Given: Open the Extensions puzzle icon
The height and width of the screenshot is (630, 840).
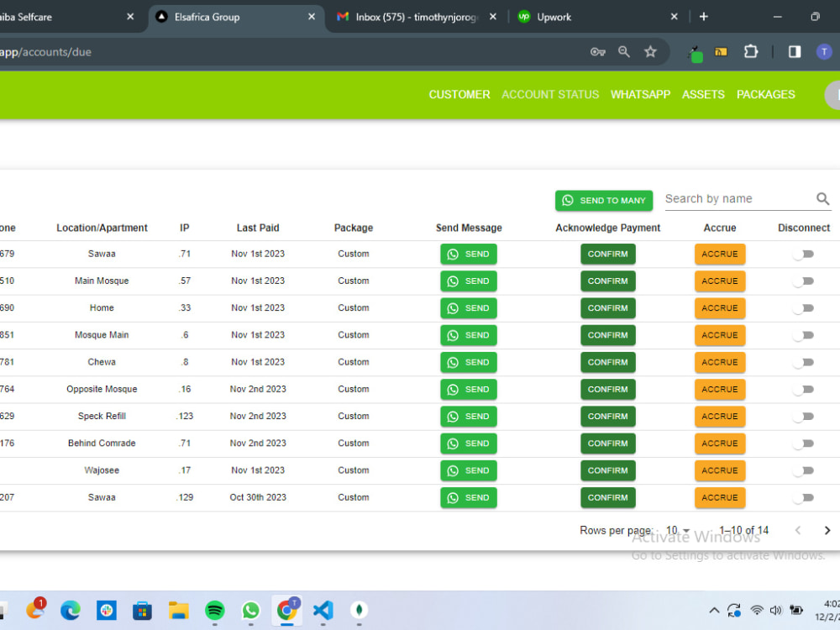Looking at the screenshot, I should [751, 52].
